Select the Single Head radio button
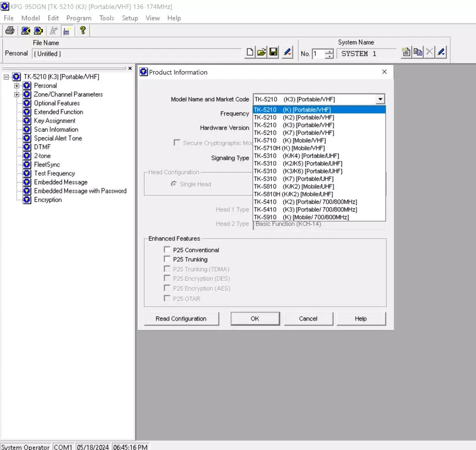 (174, 184)
